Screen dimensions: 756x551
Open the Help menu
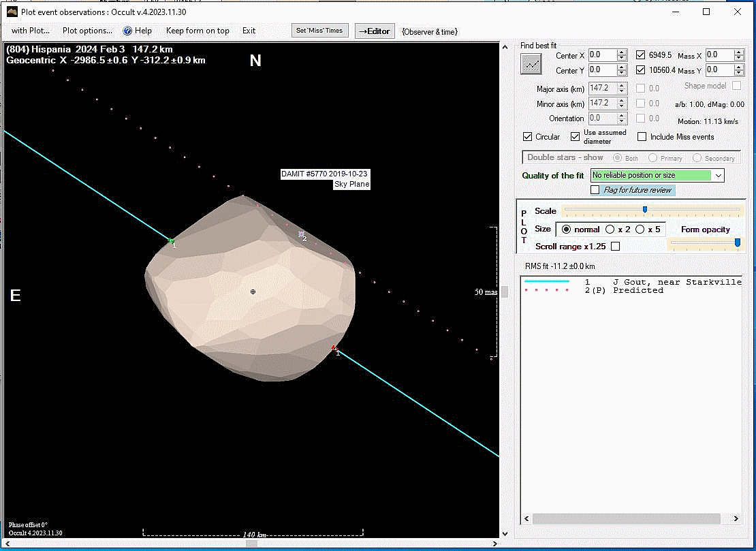point(143,31)
